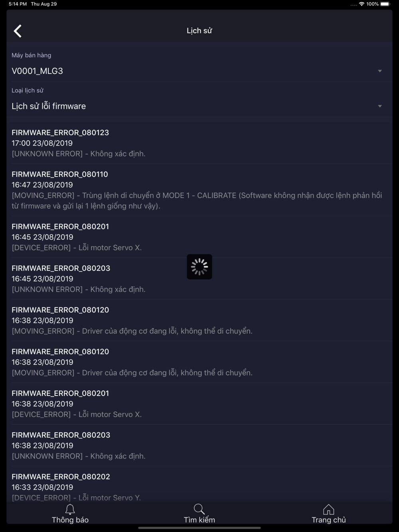Go home via the house icon
399x532 pixels.
click(328, 509)
